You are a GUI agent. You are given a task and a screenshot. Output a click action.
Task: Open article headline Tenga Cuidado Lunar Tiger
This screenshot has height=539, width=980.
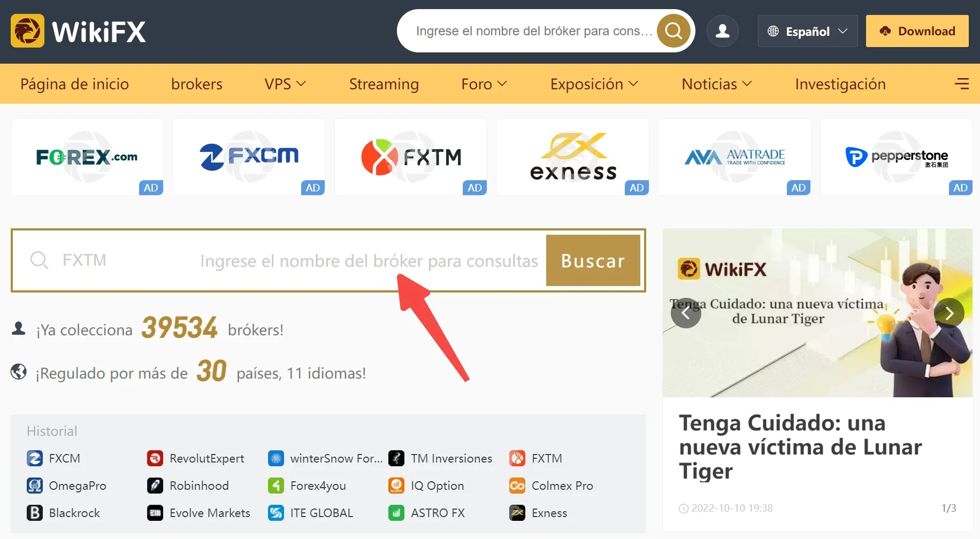pyautogui.click(x=800, y=447)
